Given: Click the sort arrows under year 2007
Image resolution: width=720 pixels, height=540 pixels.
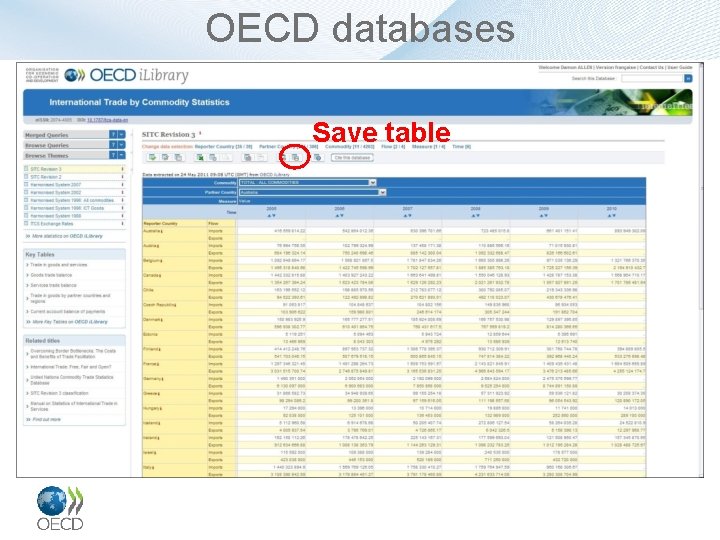Looking at the screenshot, I should pos(407,215).
